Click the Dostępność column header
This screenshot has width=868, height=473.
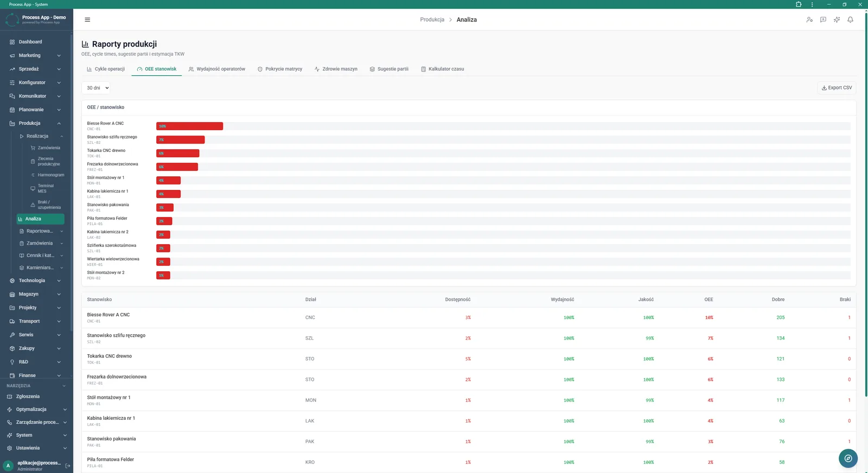coord(457,299)
